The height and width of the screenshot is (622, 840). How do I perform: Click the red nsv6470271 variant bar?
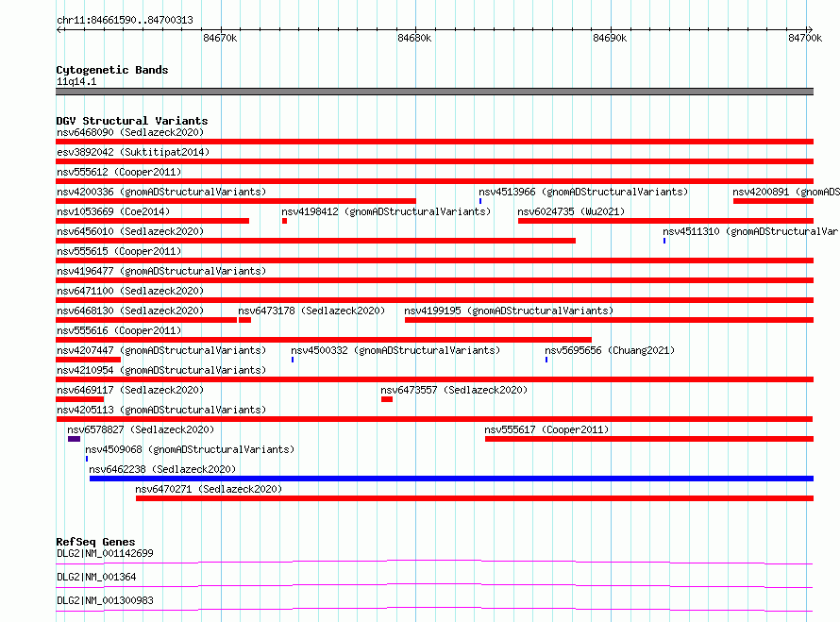point(475,498)
